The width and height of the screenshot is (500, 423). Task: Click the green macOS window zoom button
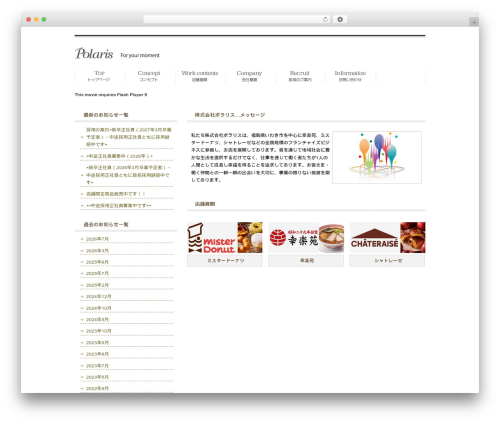44,19
